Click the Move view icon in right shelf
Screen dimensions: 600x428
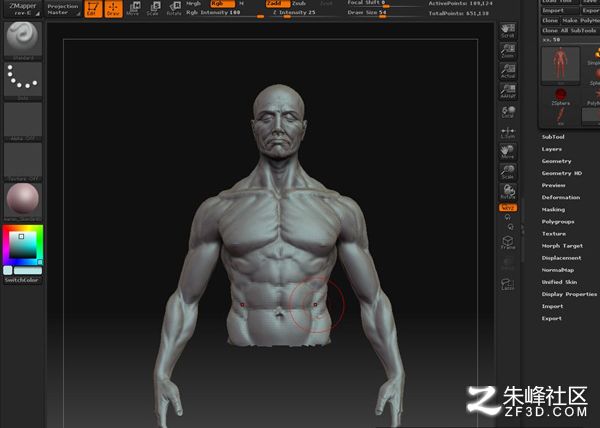pyautogui.click(x=508, y=151)
